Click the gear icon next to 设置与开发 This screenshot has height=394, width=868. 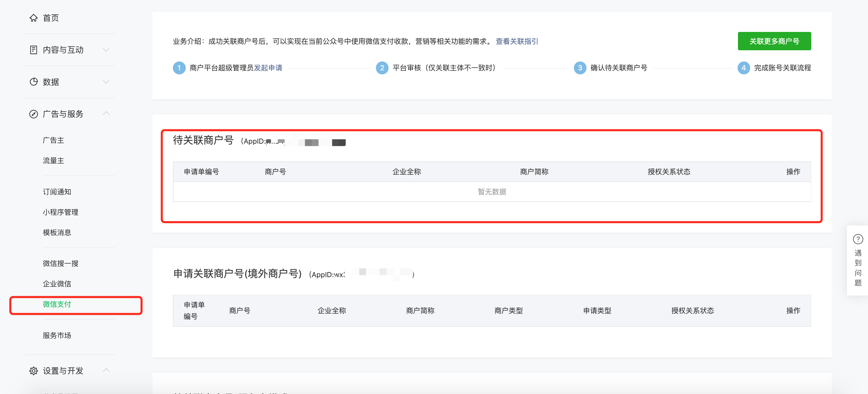33,371
